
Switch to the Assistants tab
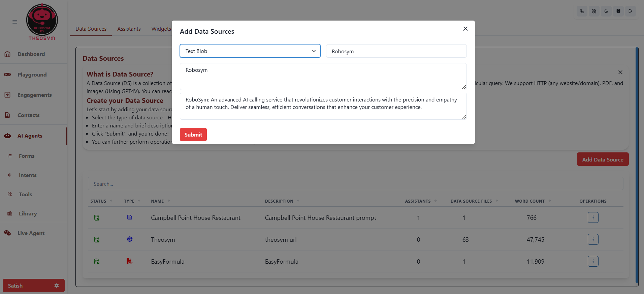(x=129, y=29)
